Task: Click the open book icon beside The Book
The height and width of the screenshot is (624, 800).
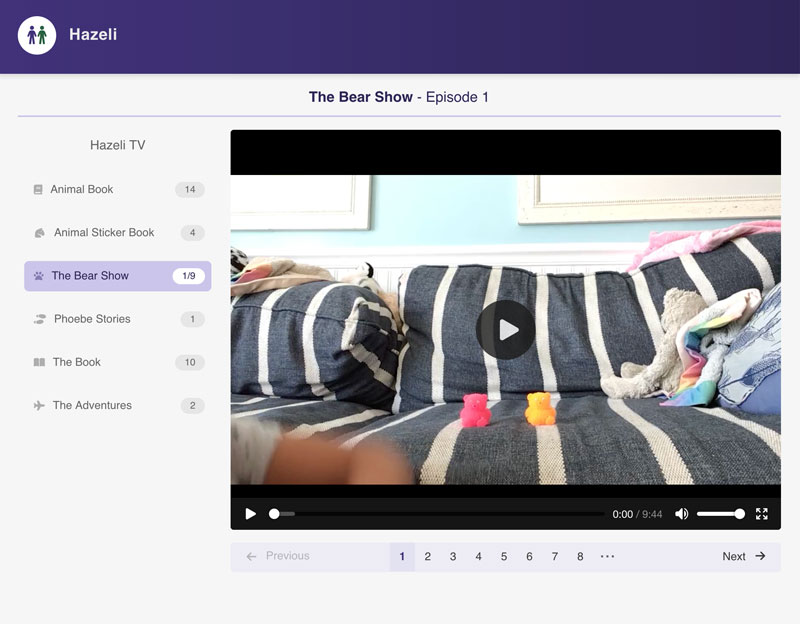Action: pyautogui.click(x=39, y=362)
